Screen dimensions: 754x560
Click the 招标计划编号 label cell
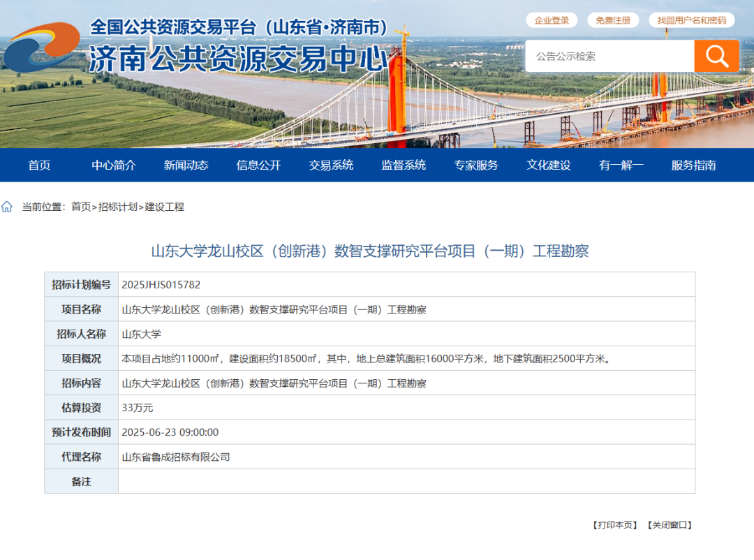click(x=81, y=285)
